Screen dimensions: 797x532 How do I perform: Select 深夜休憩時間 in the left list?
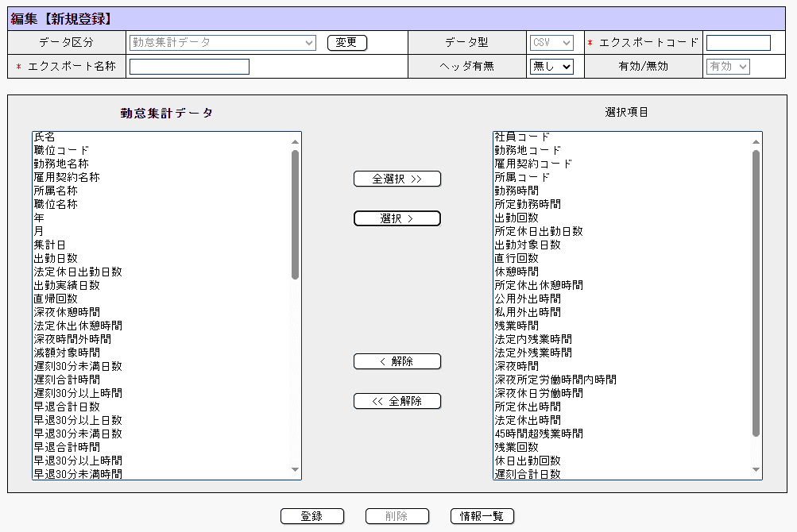coord(67,312)
